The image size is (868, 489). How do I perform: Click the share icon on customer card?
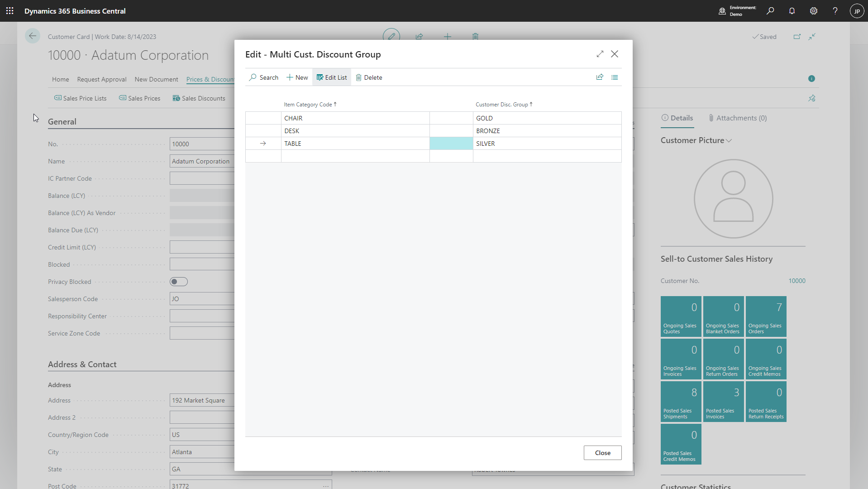coord(420,37)
